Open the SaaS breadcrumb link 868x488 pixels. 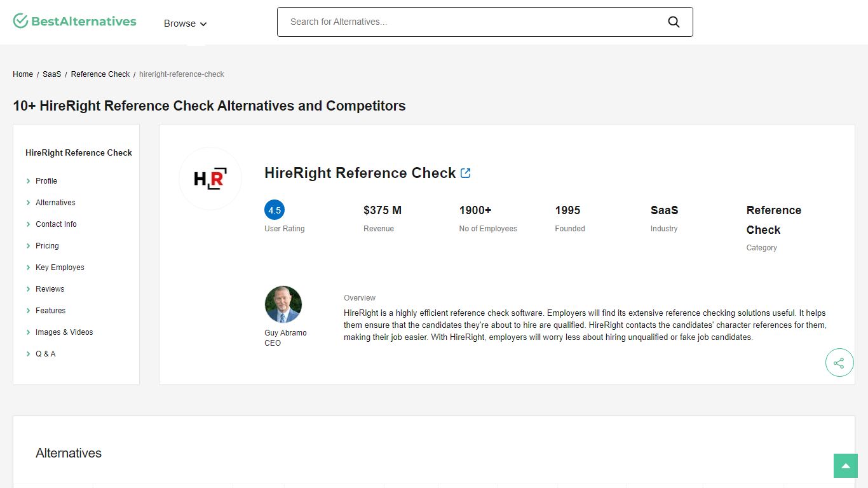tap(52, 74)
